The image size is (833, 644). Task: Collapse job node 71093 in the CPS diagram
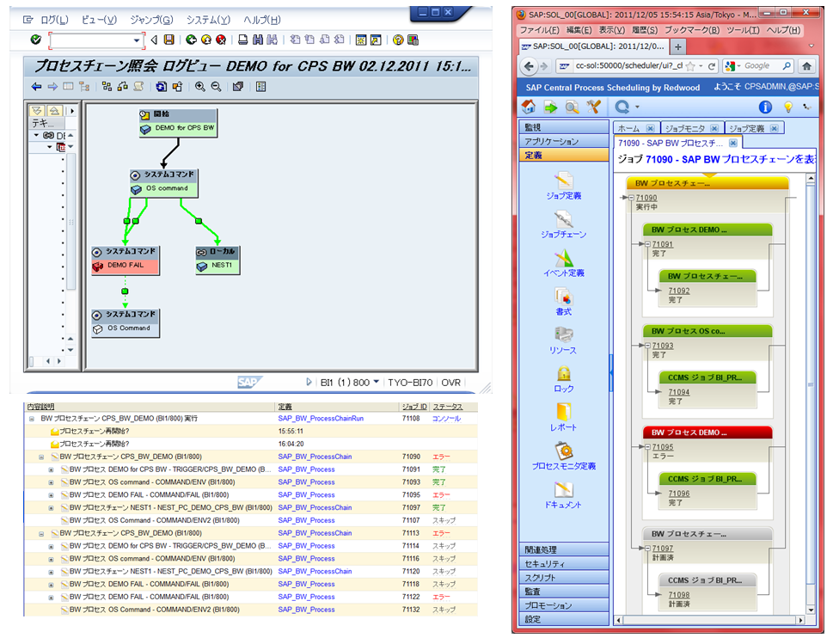[x=648, y=346]
